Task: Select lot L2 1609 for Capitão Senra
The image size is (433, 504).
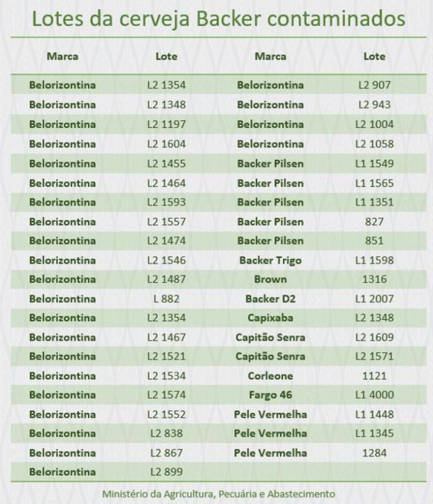Action: click(x=374, y=338)
